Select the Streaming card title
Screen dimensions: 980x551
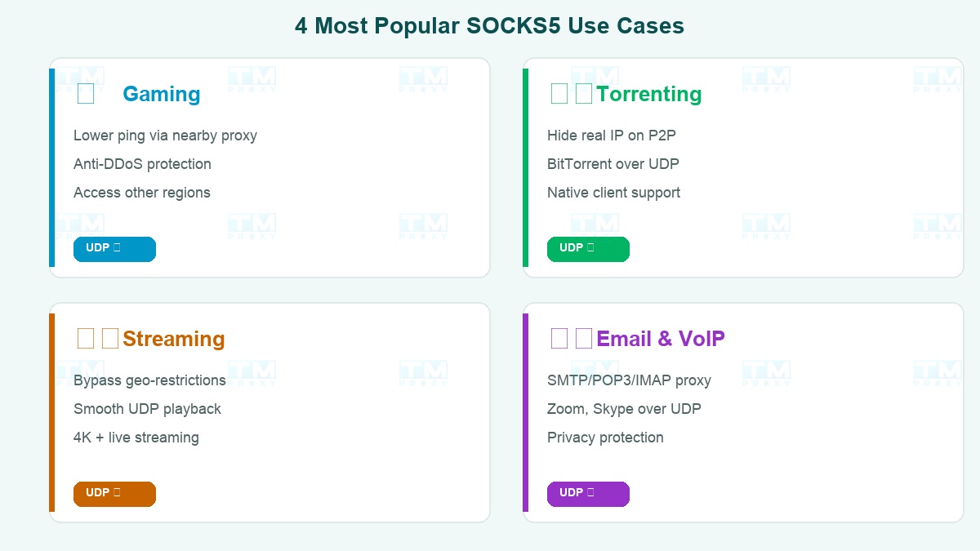173,339
